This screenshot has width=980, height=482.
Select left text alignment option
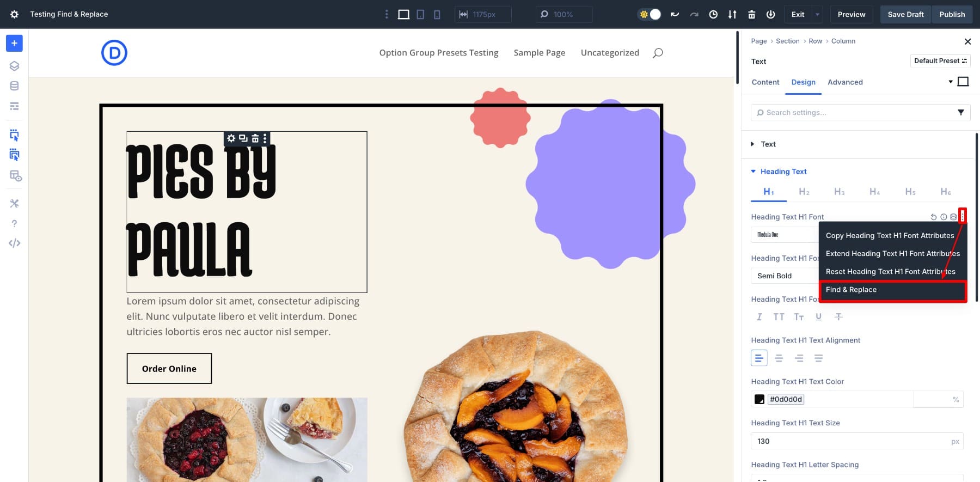tap(759, 358)
